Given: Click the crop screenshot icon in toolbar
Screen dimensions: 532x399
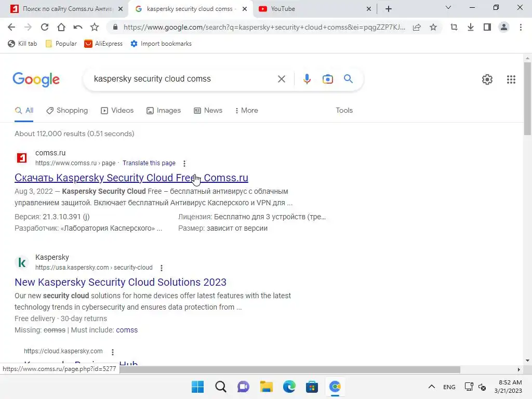Looking at the screenshot, I should (454, 27).
